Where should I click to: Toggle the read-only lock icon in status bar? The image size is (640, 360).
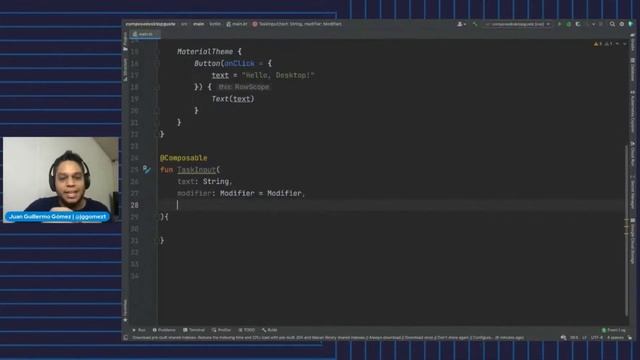[x=630, y=338]
